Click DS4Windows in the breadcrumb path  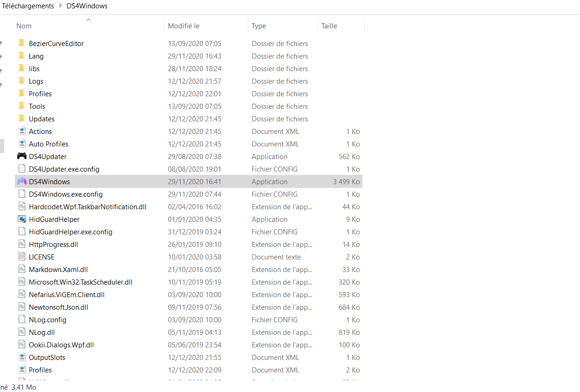coord(87,6)
